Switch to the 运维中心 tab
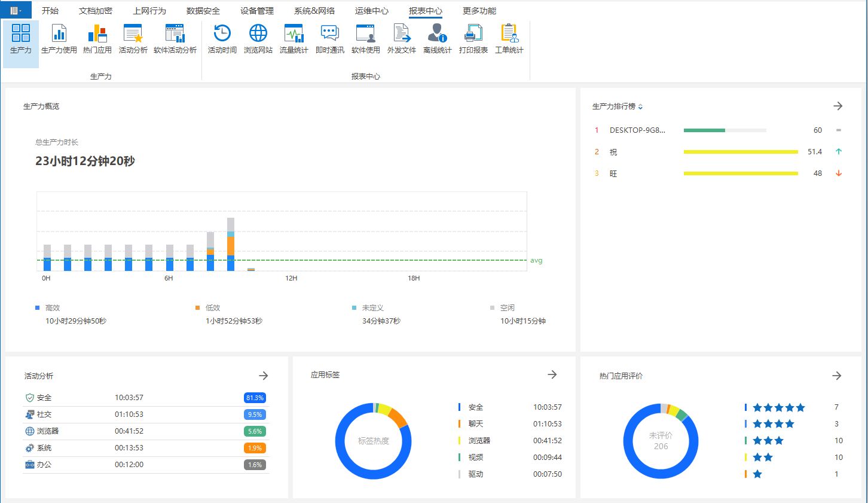 click(372, 11)
